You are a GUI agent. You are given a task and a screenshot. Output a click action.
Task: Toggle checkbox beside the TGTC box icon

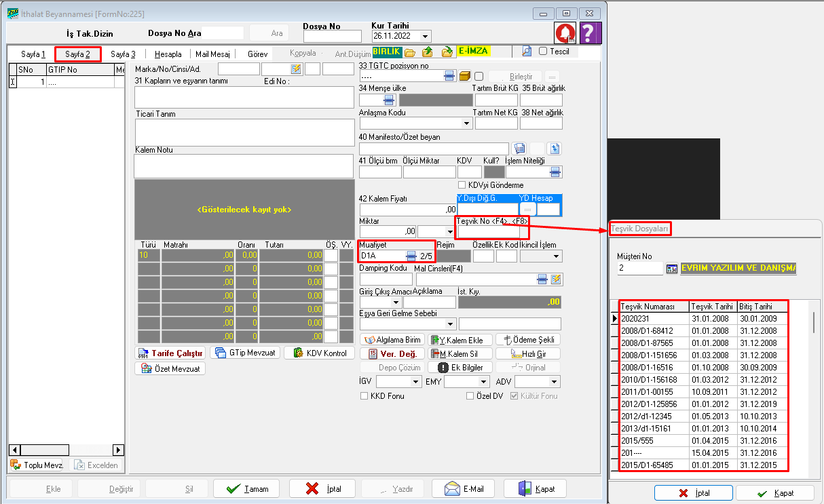(x=479, y=76)
